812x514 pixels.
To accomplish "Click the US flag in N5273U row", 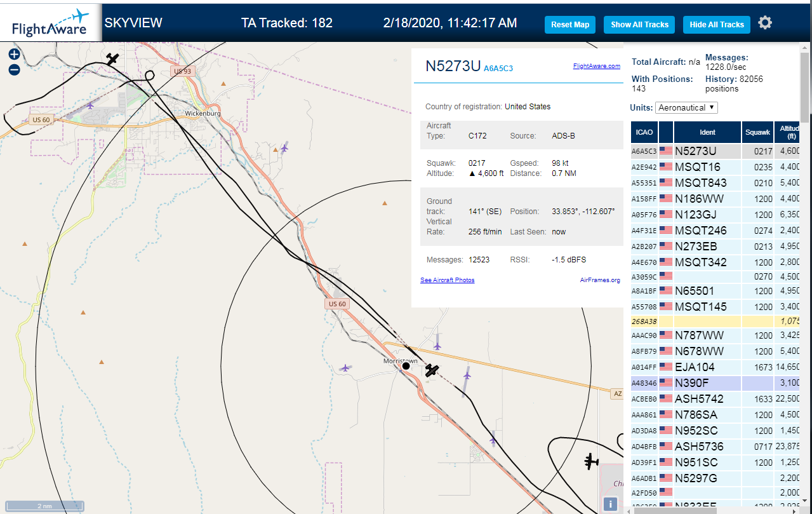I will [665, 151].
